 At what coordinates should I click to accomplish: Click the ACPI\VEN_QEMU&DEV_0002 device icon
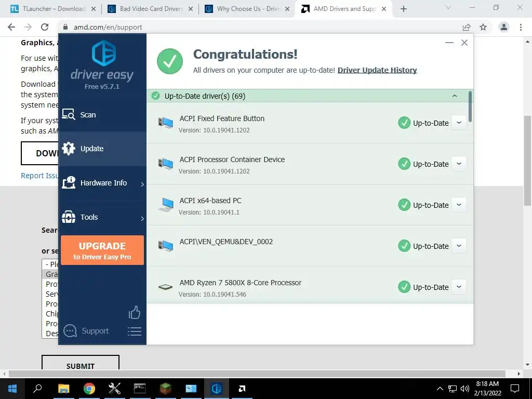point(166,246)
